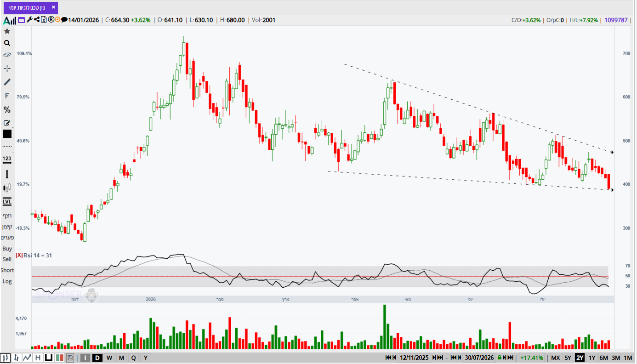Select the W weekly interval
The width and height of the screenshot is (637, 364).
tap(109, 358)
